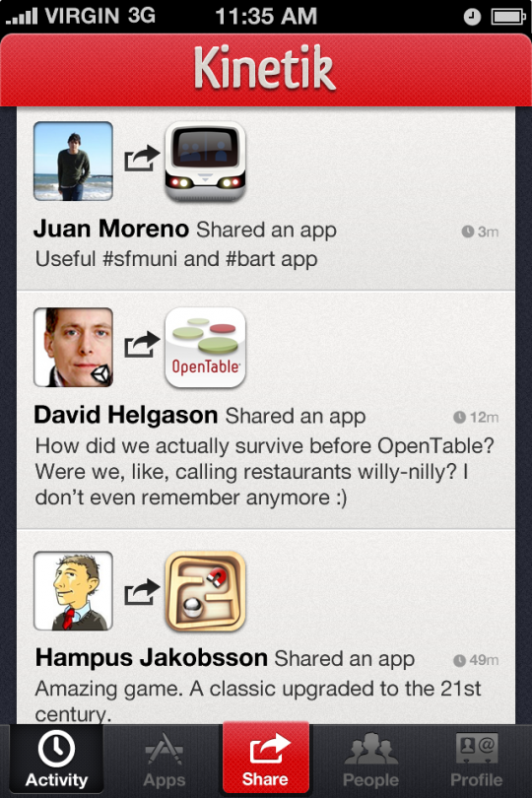532x798 pixels.
Task: Switch to the Apps tab
Action: pyautogui.click(x=164, y=760)
